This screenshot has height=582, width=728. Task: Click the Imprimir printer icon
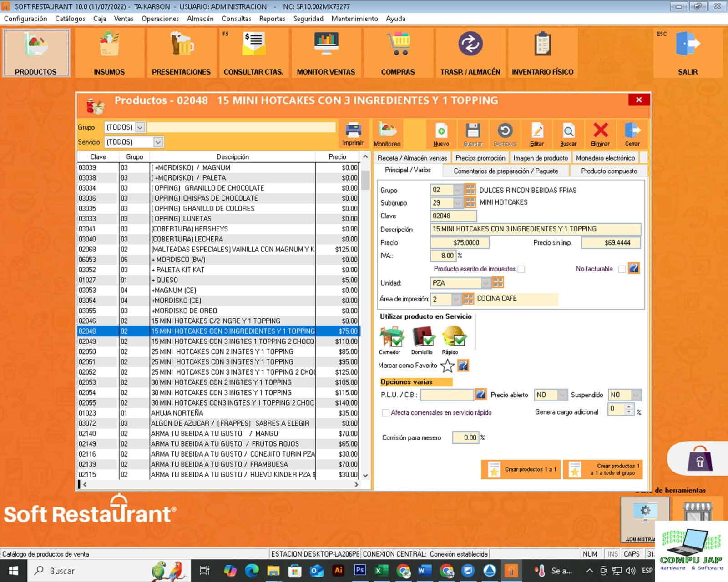353,134
